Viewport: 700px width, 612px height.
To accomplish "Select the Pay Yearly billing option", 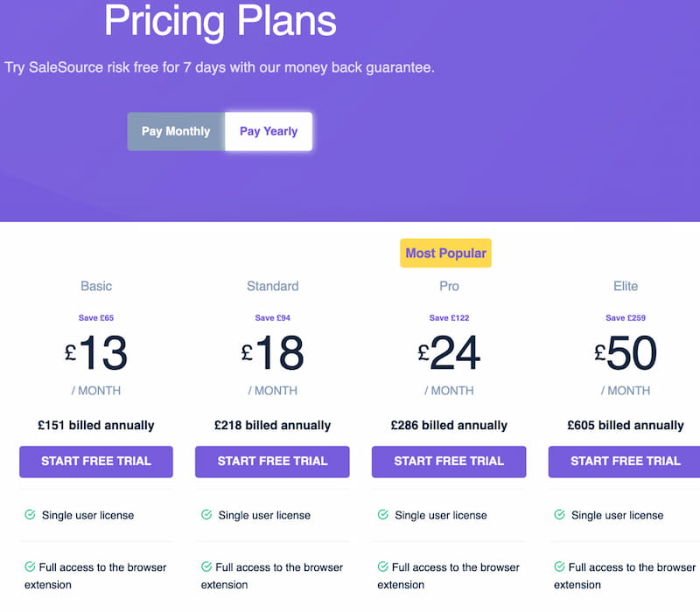I will click(x=269, y=131).
